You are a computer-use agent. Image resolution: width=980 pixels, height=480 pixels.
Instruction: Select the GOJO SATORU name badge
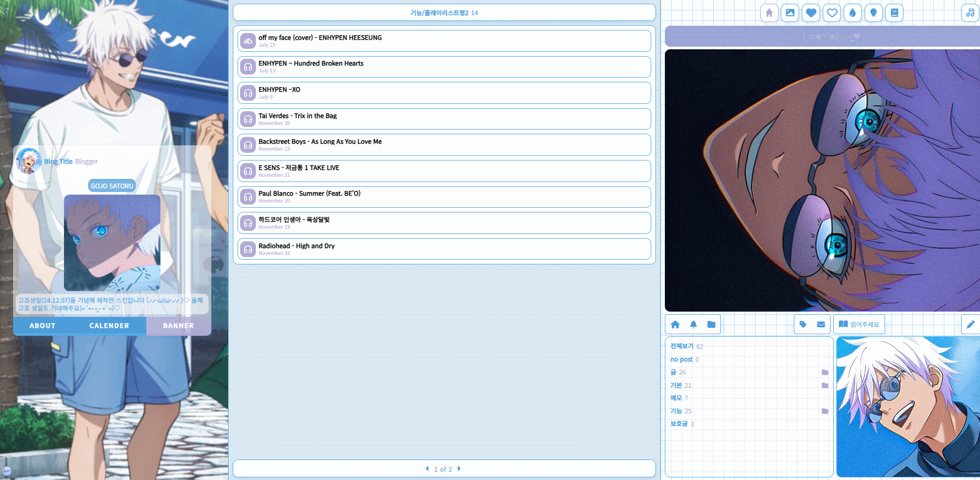[112, 186]
